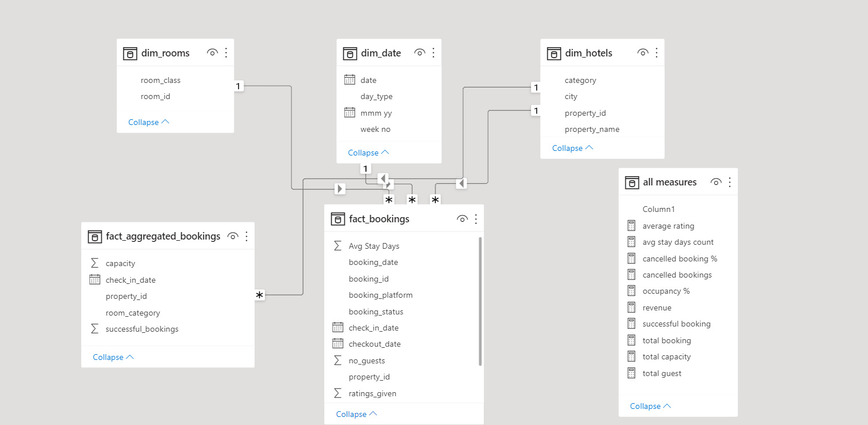Click the table icon in all measures header
Viewport: 868px width, 425px height.
632,182
